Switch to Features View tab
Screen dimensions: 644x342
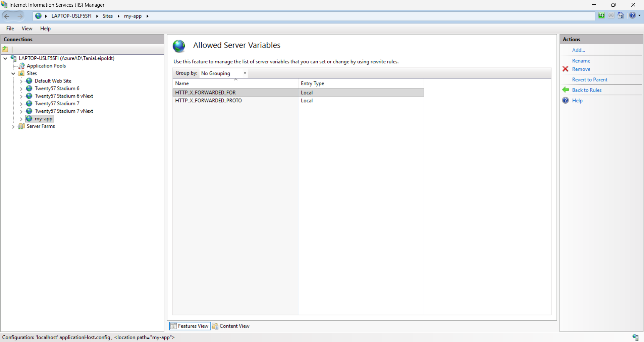click(190, 326)
